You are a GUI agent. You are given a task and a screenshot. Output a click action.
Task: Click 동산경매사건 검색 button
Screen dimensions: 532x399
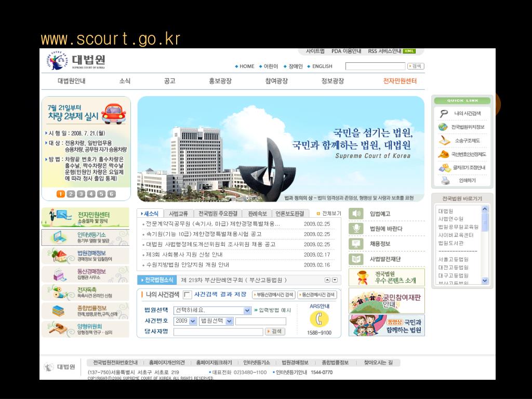click(317, 295)
